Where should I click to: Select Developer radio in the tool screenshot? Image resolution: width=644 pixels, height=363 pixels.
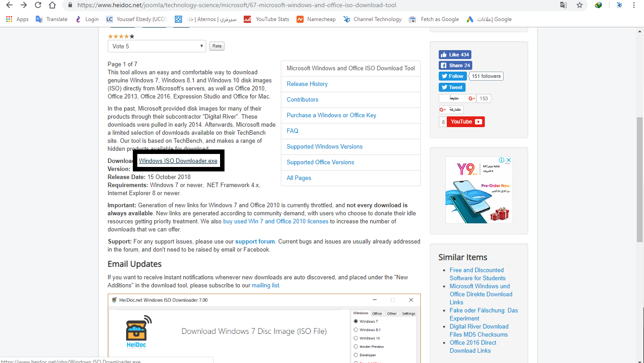tap(356, 355)
